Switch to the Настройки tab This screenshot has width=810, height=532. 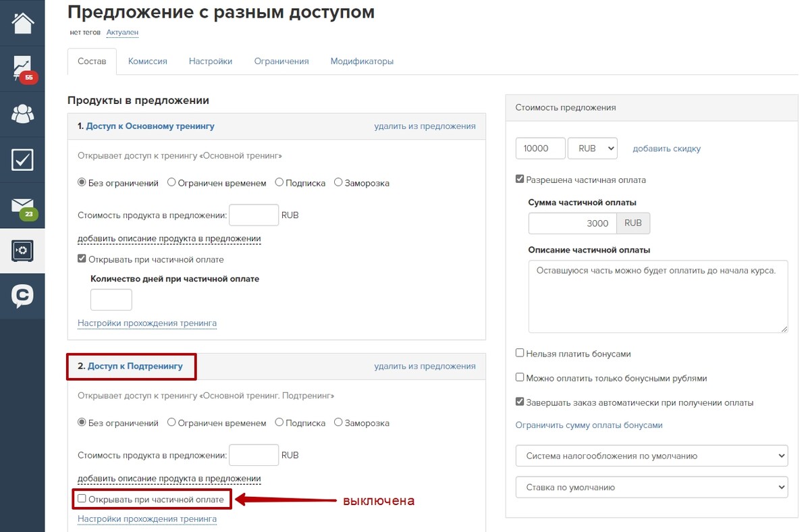211,61
